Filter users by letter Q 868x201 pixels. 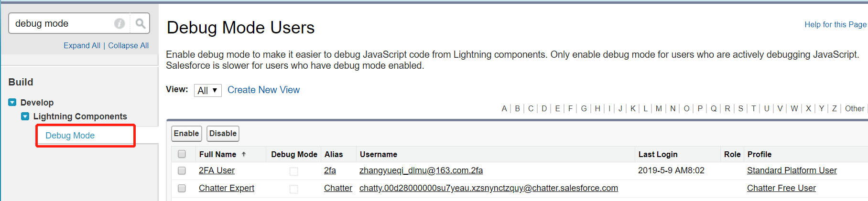tap(714, 108)
